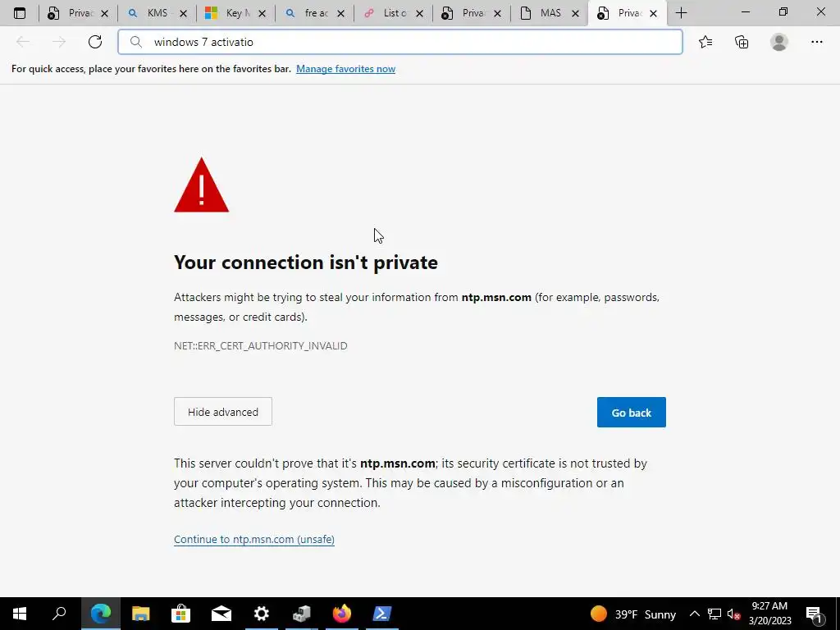Add a new tab with plus icon
This screenshot has height=630, width=840.
click(681, 13)
